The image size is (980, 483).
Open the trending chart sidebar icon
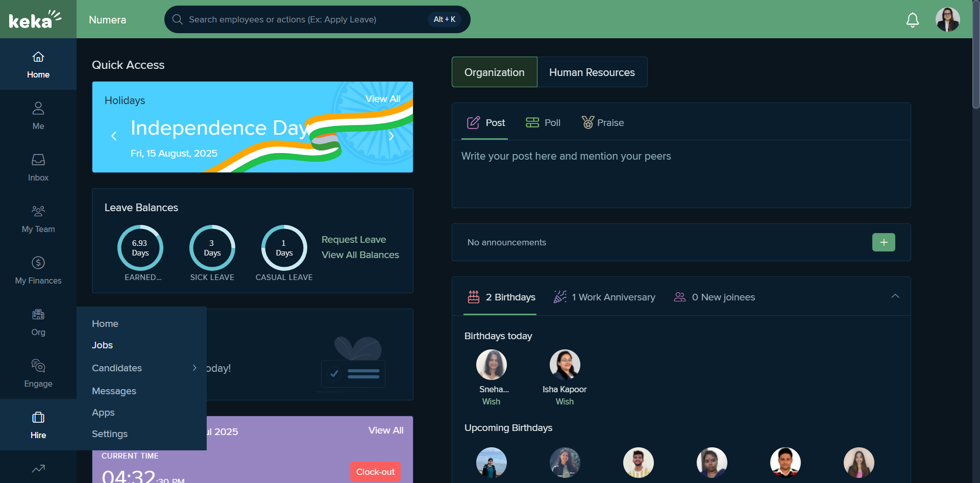point(38,468)
